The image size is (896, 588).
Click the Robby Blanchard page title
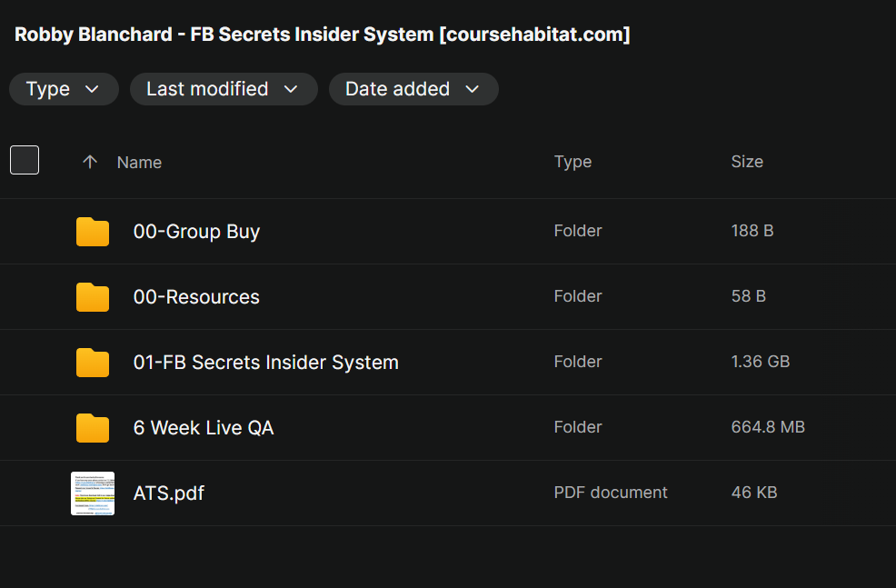pos(323,35)
